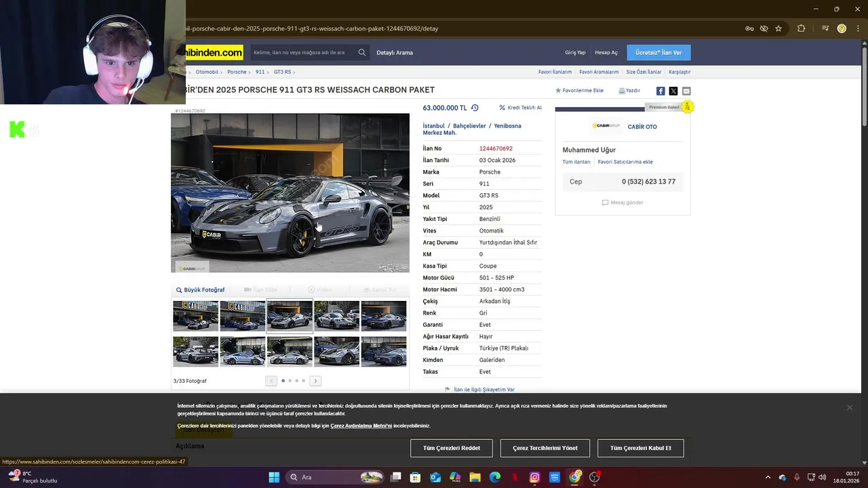The image size is (868, 488).
Task: Click Tüm ilanları link
Action: coord(576,162)
